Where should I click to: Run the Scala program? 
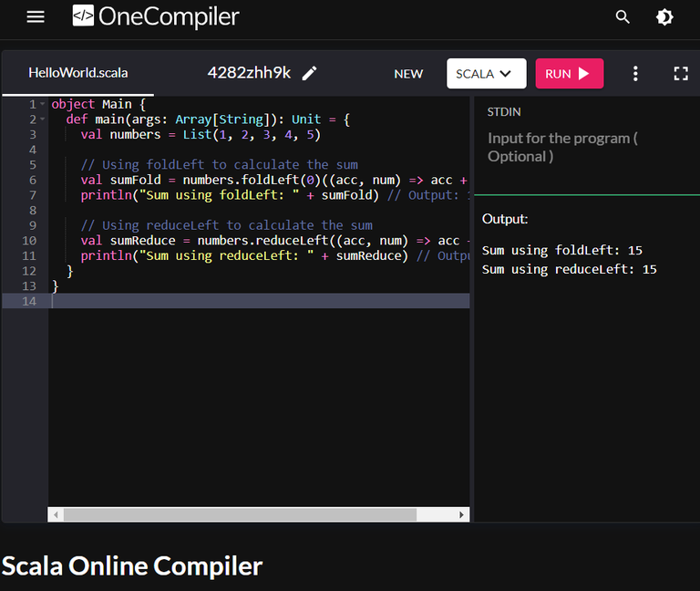click(x=569, y=74)
